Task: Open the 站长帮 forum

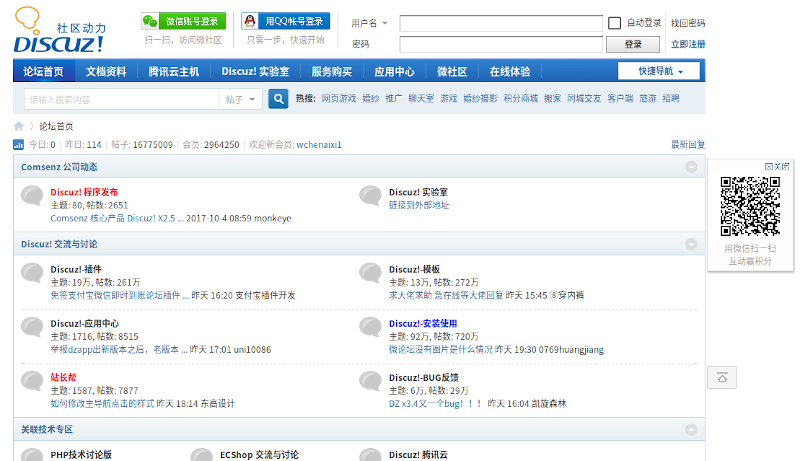Action: point(63,377)
